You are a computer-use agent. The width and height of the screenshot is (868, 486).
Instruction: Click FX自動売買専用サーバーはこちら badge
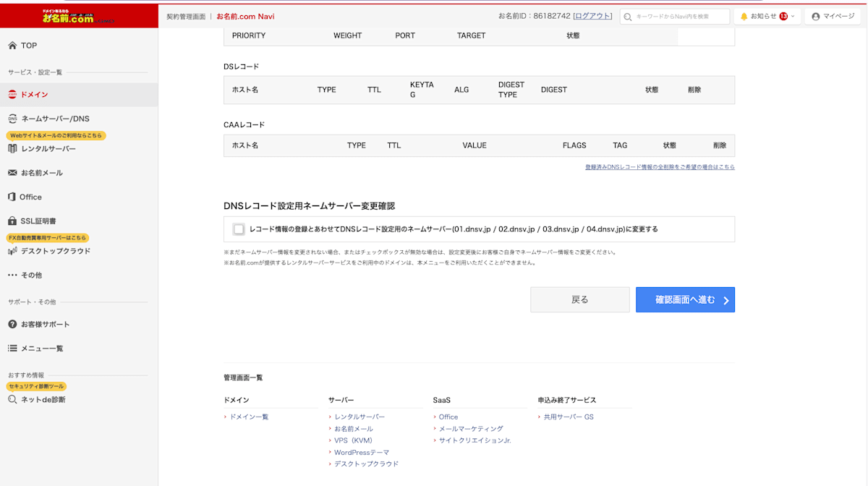point(48,238)
